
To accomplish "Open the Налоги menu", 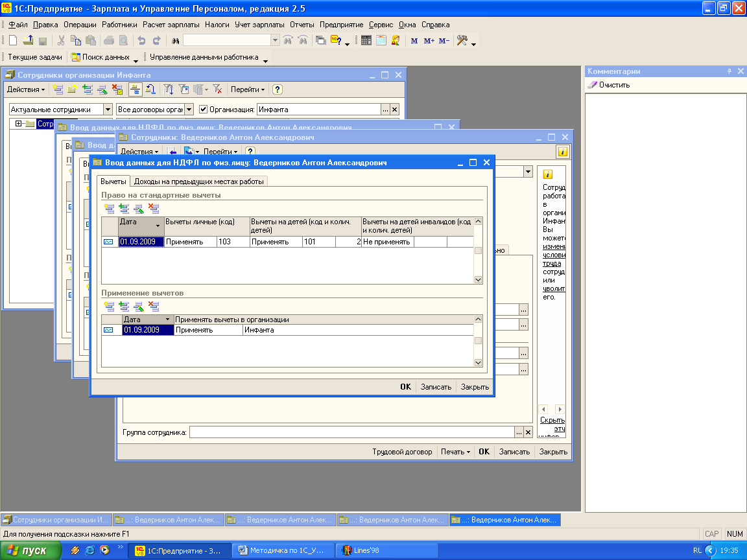I will (x=217, y=25).
